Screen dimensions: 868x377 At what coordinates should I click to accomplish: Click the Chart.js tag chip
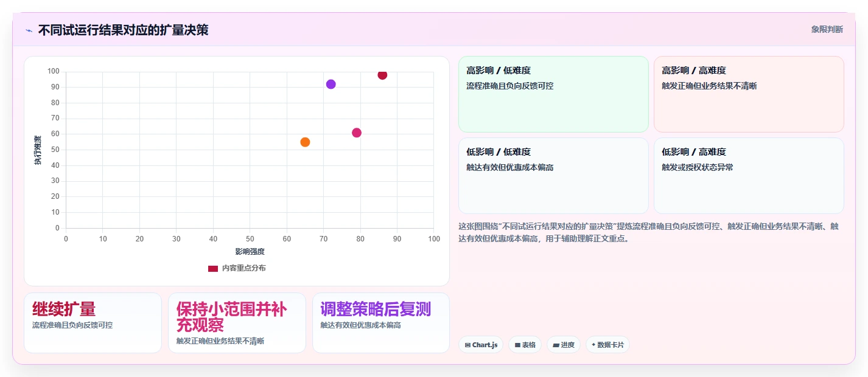[x=481, y=345]
